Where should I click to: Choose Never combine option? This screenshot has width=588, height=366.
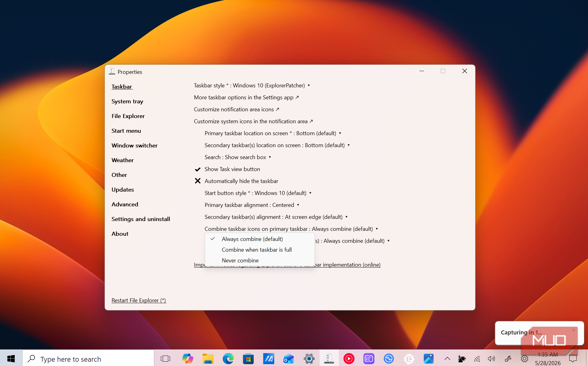click(x=260, y=261)
